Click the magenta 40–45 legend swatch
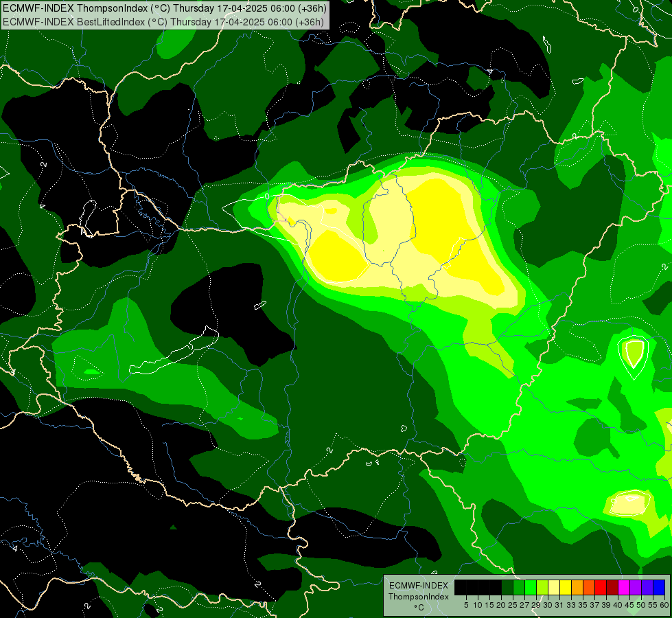 (623, 587)
